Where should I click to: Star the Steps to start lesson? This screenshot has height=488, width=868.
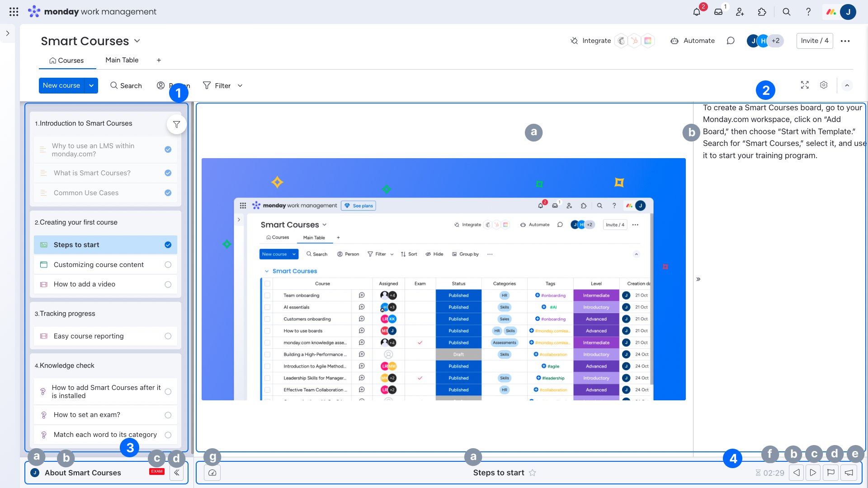tap(533, 473)
